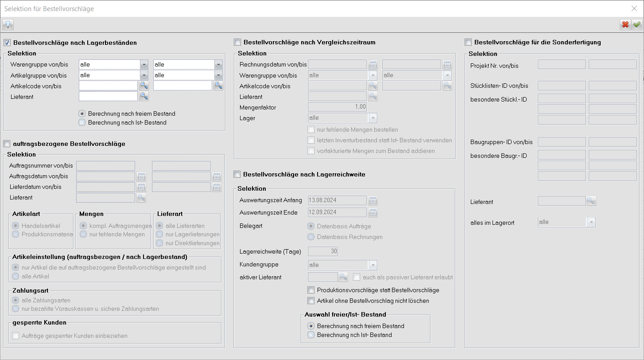Open first Warengruppe dropdown in Vergleichszeitraum section
The height and width of the screenshot is (360, 644).
point(373,75)
